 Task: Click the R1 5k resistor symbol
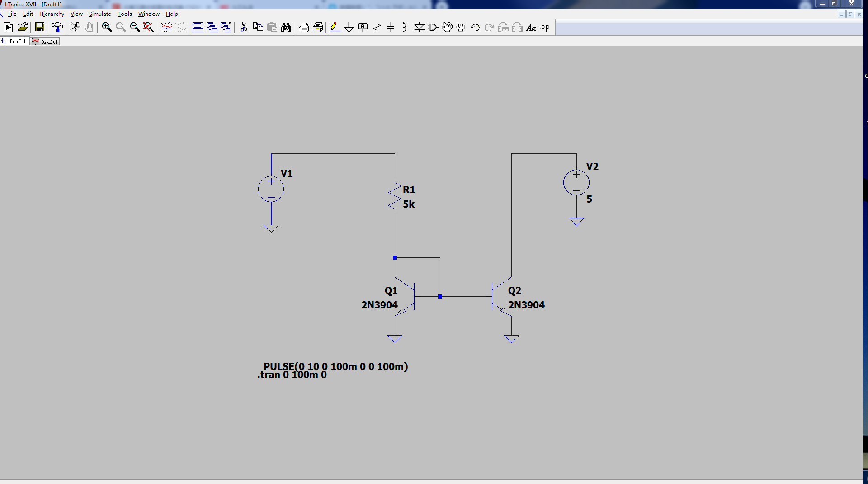tap(395, 197)
